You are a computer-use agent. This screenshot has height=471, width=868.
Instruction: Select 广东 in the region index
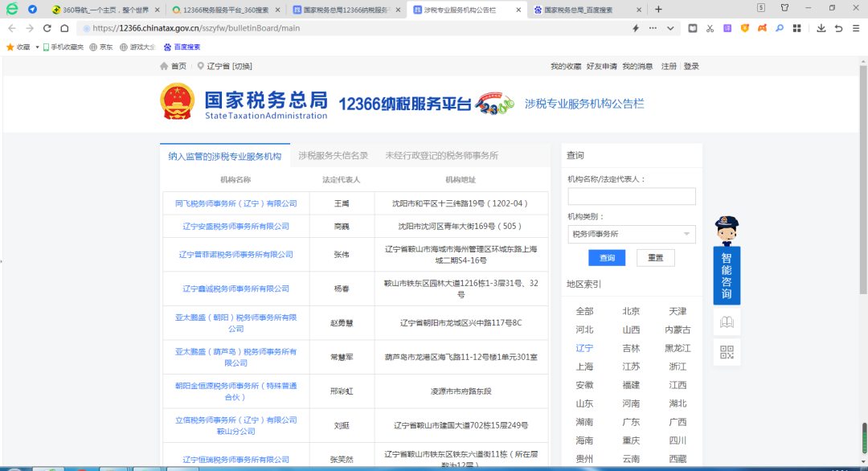(x=631, y=422)
